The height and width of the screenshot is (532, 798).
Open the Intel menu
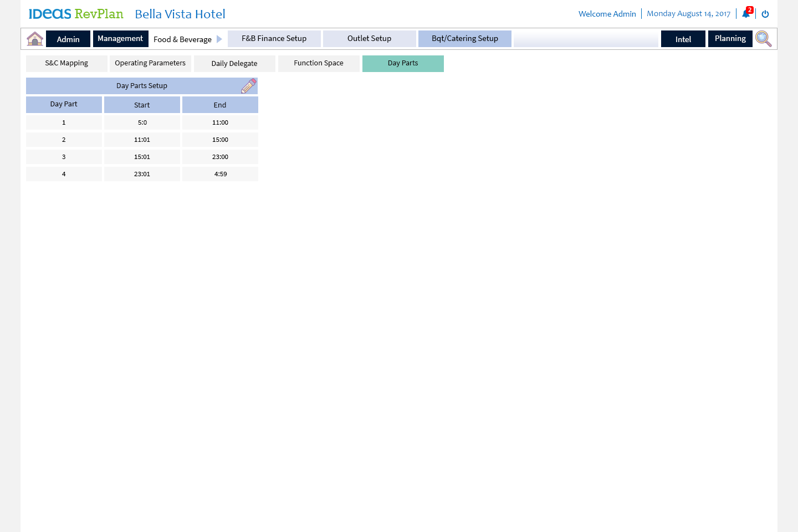(x=683, y=39)
